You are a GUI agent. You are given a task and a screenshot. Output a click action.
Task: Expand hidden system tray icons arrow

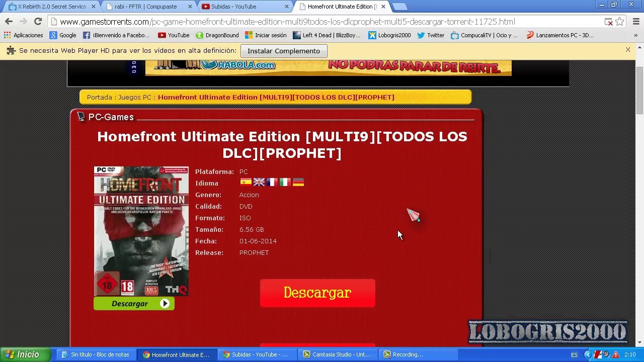pos(587,355)
